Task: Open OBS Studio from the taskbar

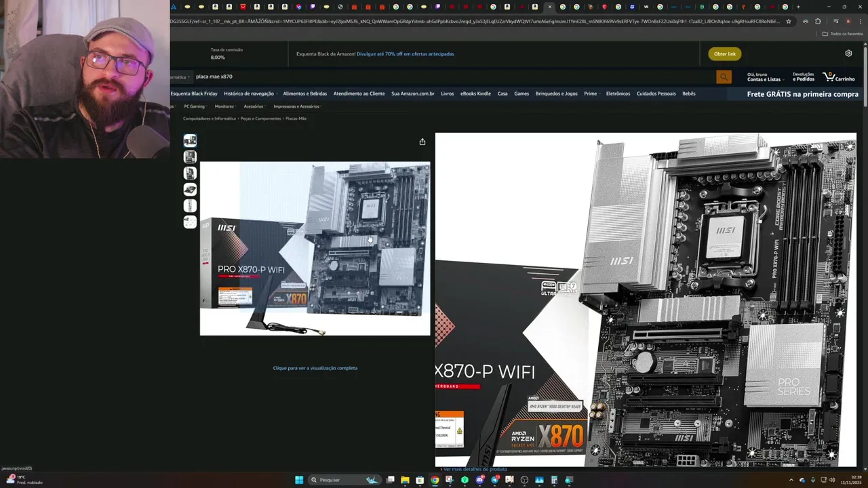Action: [x=524, y=480]
